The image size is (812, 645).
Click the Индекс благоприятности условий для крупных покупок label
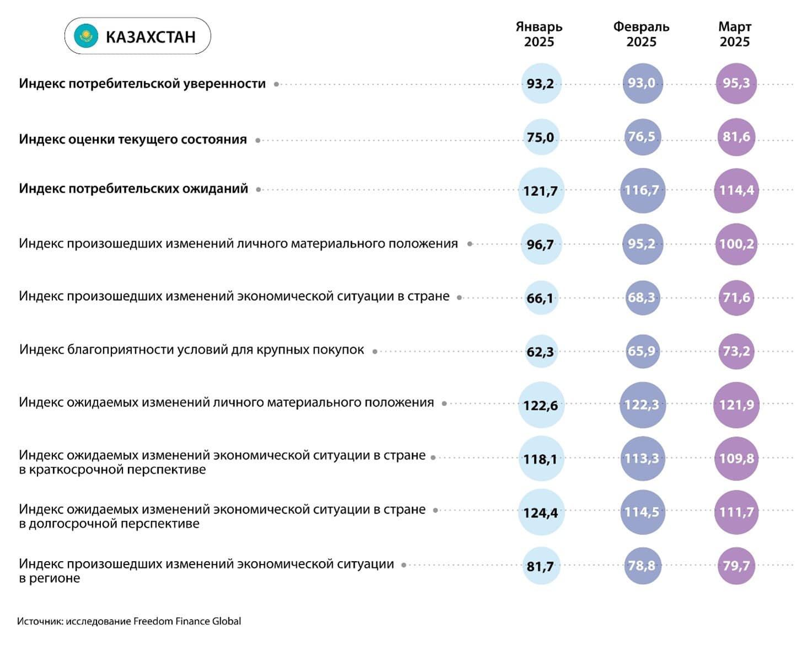(191, 350)
